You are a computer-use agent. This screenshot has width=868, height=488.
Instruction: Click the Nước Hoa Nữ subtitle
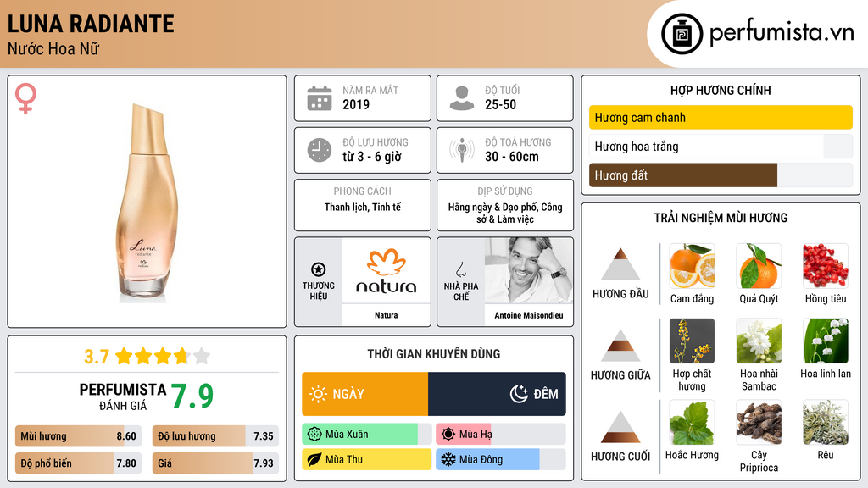tap(53, 49)
